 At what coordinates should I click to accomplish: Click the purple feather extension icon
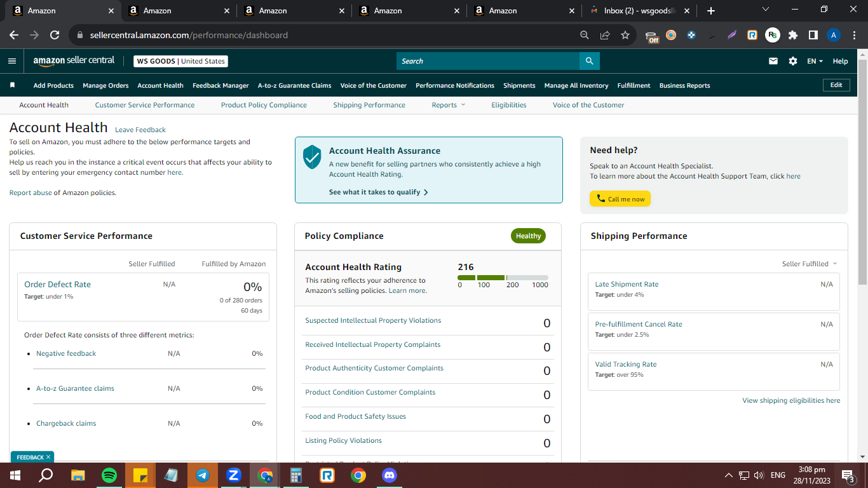732,35
